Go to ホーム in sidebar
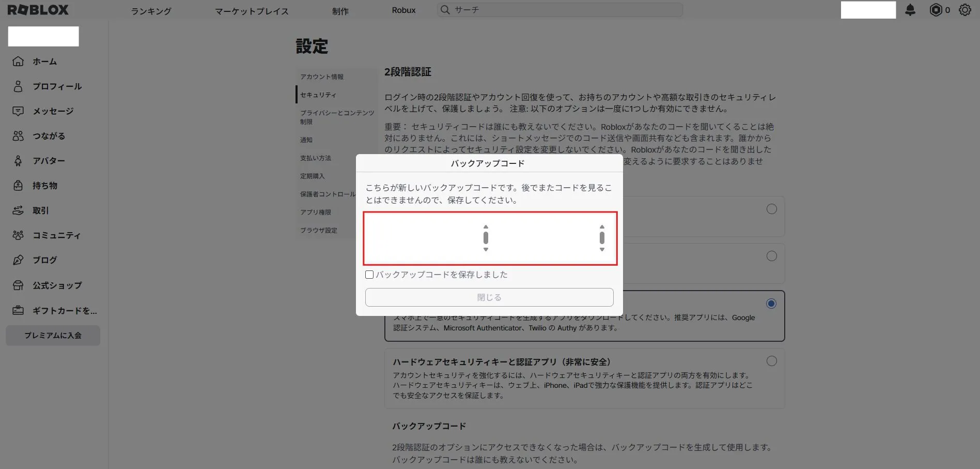The image size is (980, 469). pos(45,62)
